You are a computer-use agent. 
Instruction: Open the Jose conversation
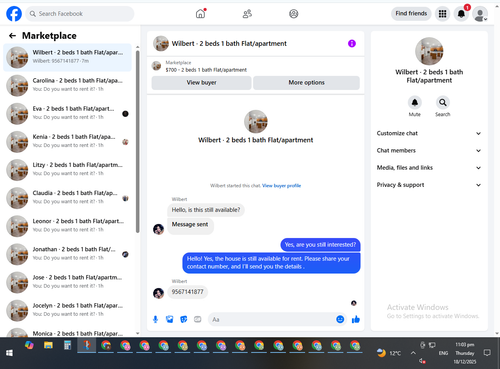pos(67,282)
